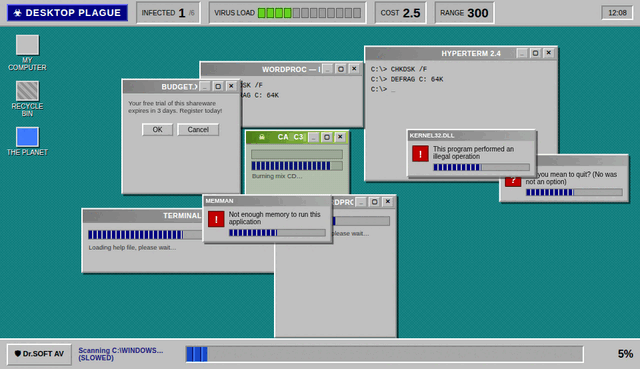Click the COST 2.5 indicator
Image resolution: width=640 pixels, height=369 pixels.
click(400, 13)
